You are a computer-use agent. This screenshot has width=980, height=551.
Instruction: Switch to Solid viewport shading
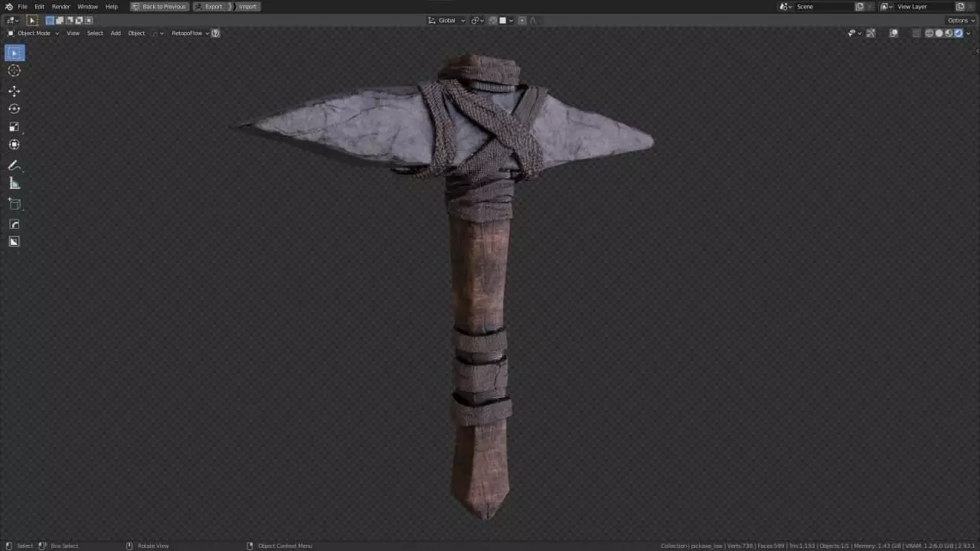click(939, 33)
